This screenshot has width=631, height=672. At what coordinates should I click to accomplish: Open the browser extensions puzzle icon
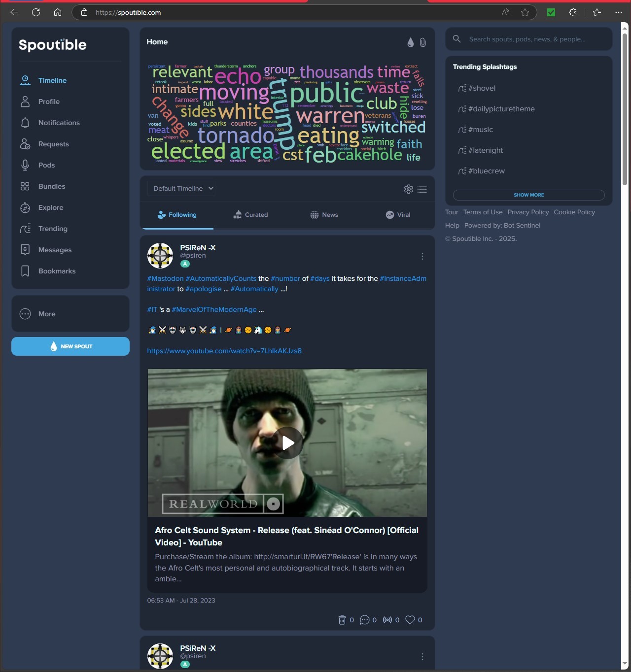pyautogui.click(x=573, y=12)
